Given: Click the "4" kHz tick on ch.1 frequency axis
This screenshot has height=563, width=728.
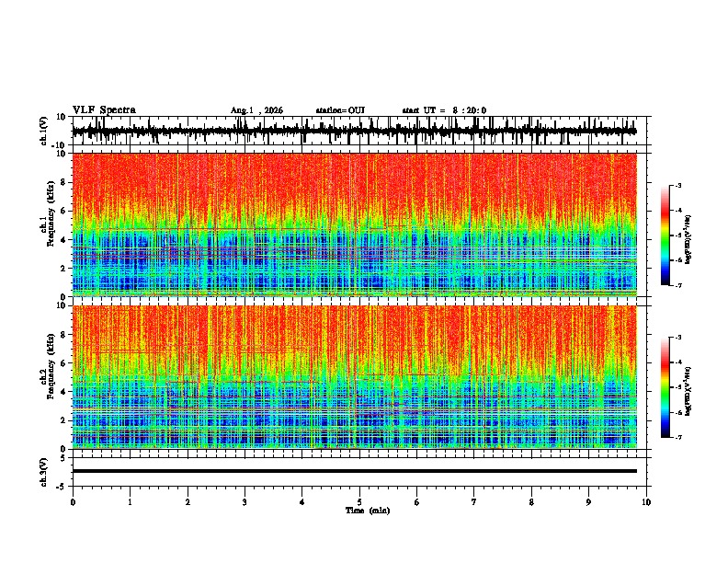Looking at the screenshot, I should 63,240.
